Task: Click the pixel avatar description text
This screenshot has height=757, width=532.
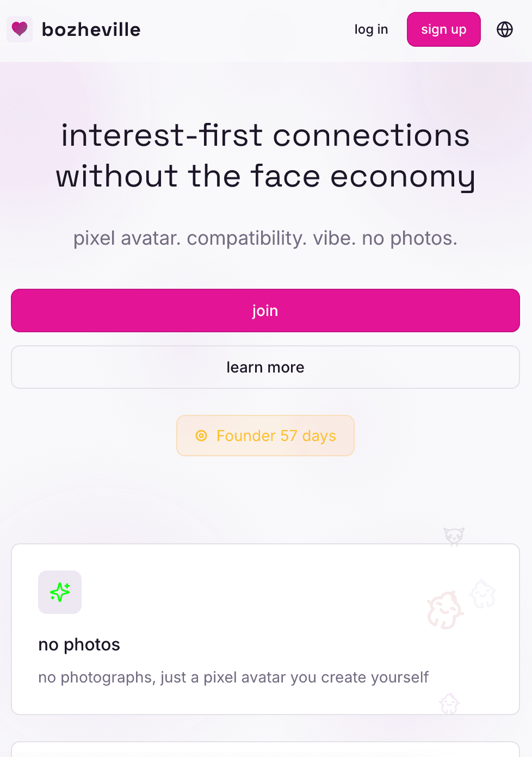Action: [x=233, y=677]
